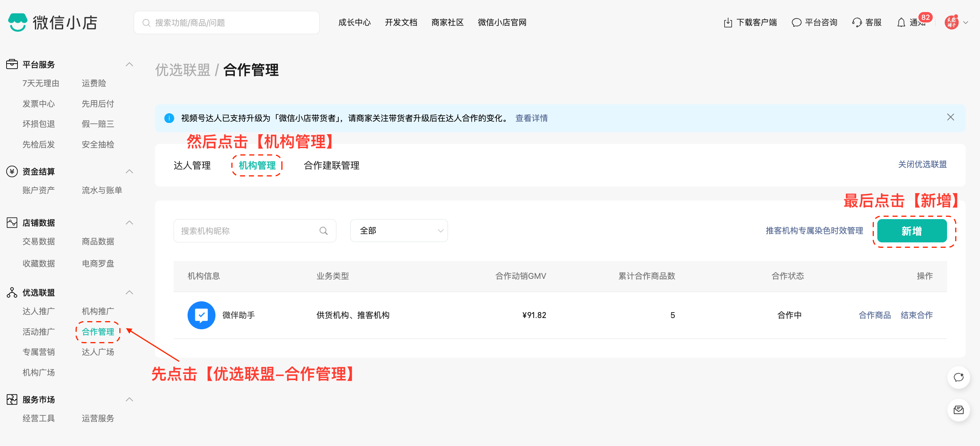Open customer service headset icon
The height and width of the screenshot is (446, 980).
[857, 22]
